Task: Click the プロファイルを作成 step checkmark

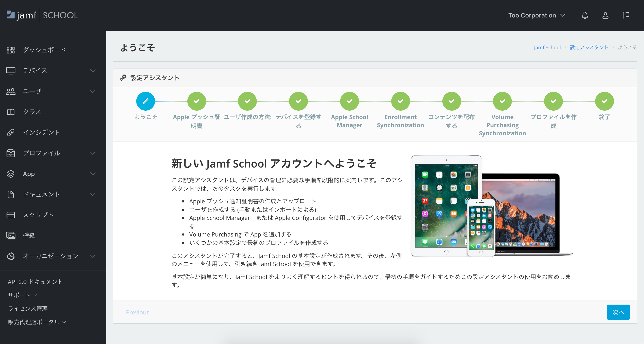Action: (x=553, y=101)
